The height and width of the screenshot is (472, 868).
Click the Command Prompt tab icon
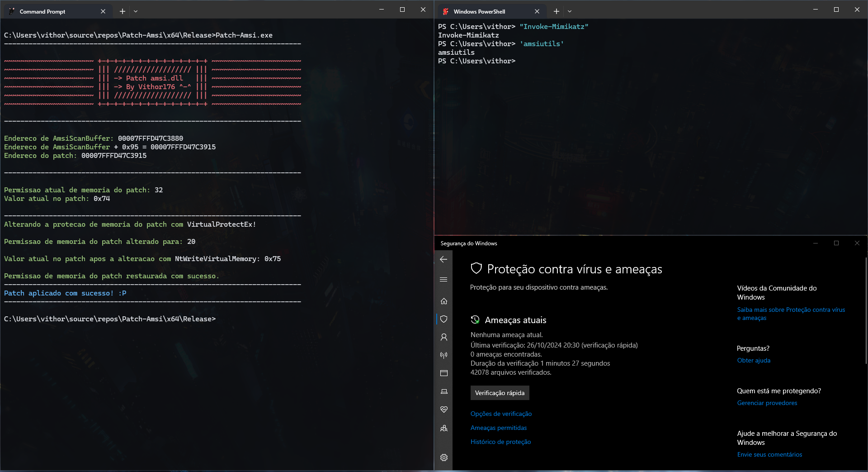(12, 11)
